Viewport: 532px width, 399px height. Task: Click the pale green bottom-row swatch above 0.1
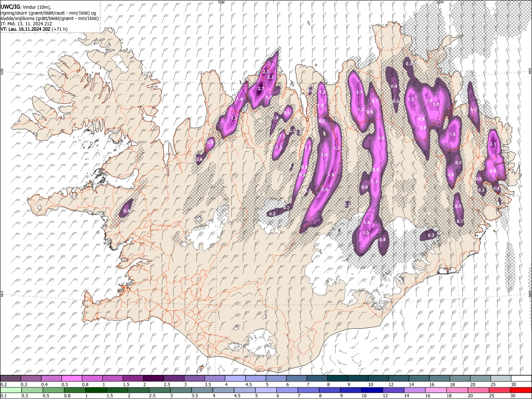pyautogui.click(x=10, y=390)
